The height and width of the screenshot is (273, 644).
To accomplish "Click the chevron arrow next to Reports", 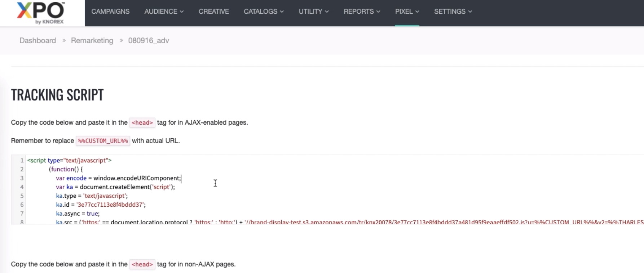I will (378, 12).
